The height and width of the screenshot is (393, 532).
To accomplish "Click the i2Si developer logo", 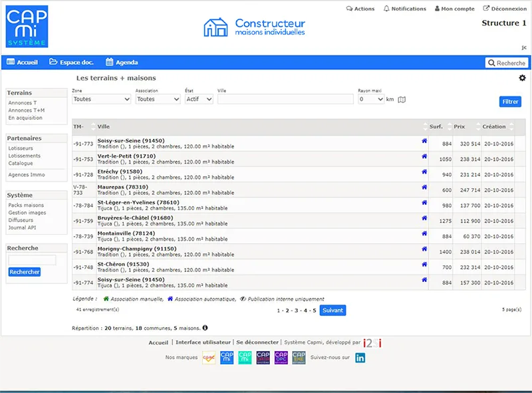I will click(372, 343).
